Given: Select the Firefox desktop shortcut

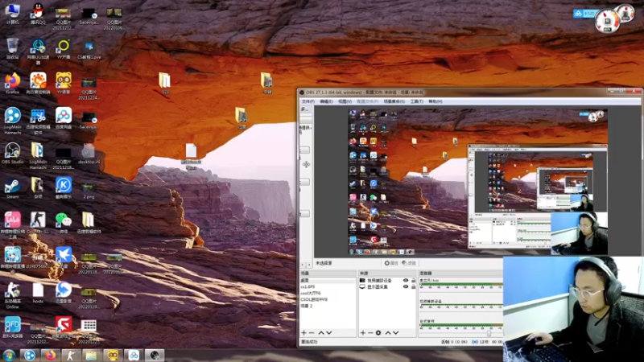Looking at the screenshot, I should (x=12, y=84).
